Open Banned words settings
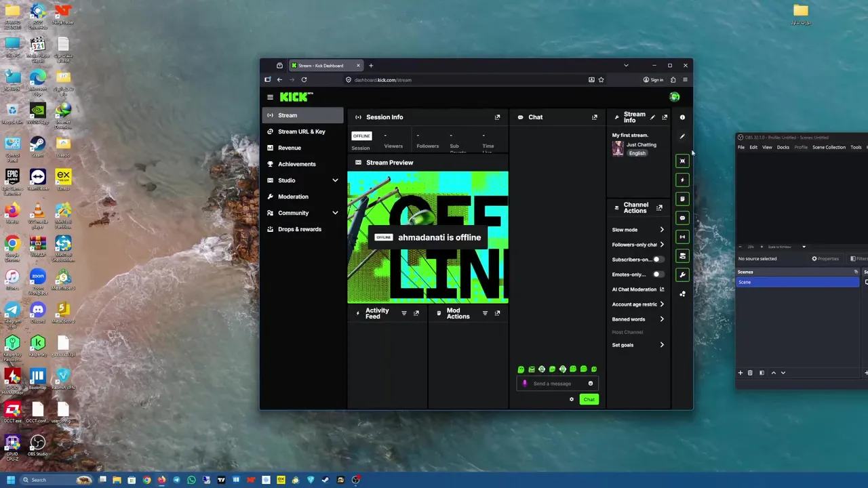The width and height of the screenshot is (868, 488). (x=637, y=319)
